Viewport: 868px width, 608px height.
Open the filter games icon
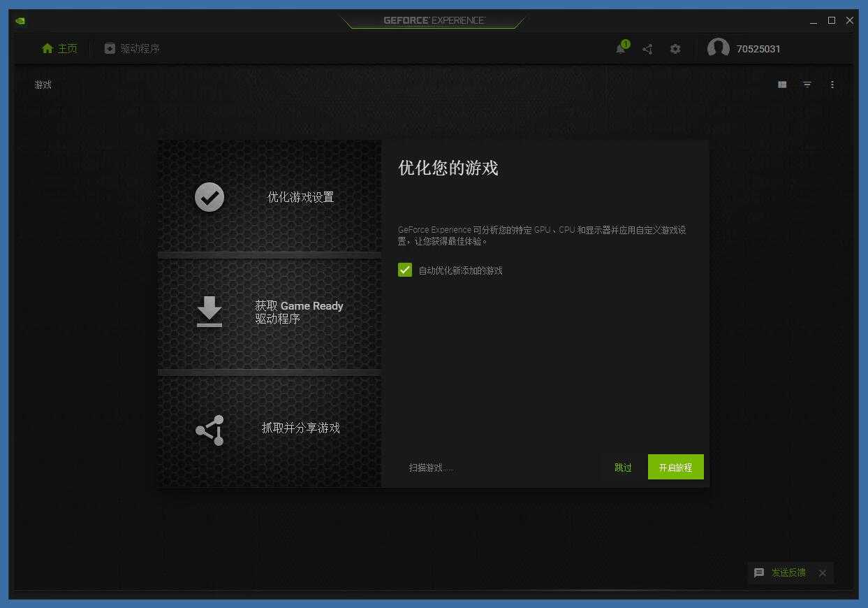[x=807, y=85]
